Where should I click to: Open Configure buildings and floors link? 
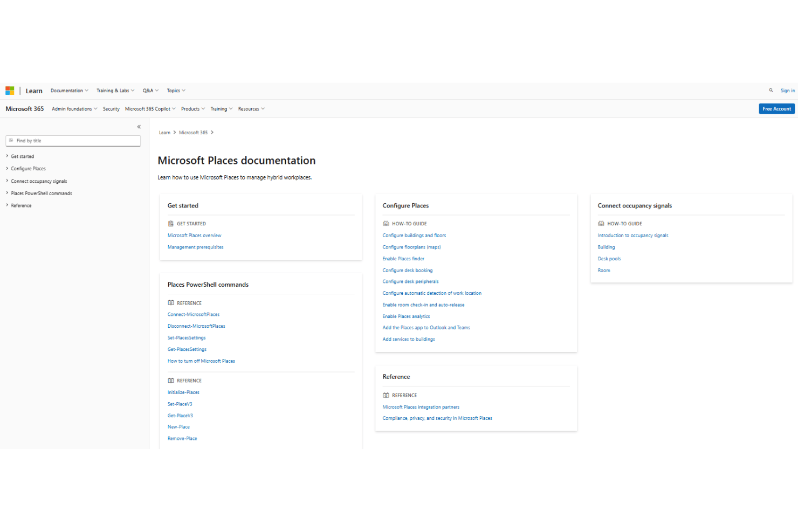(x=414, y=236)
